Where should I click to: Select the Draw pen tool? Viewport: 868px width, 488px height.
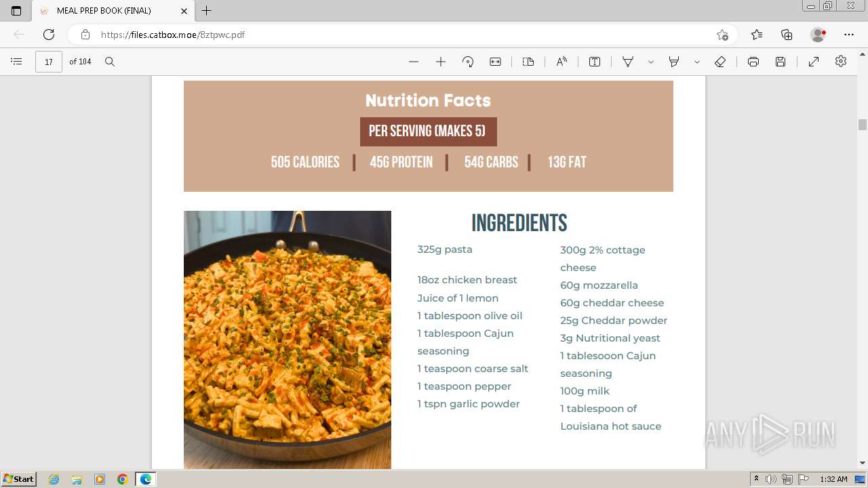[628, 62]
